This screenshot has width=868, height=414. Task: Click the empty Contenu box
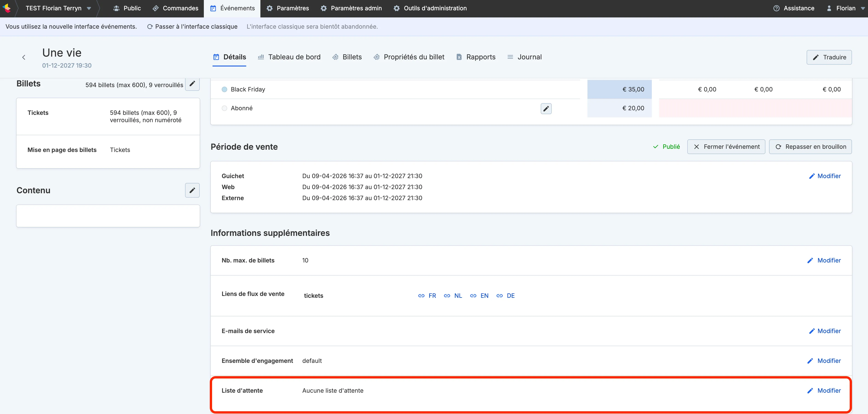click(108, 216)
